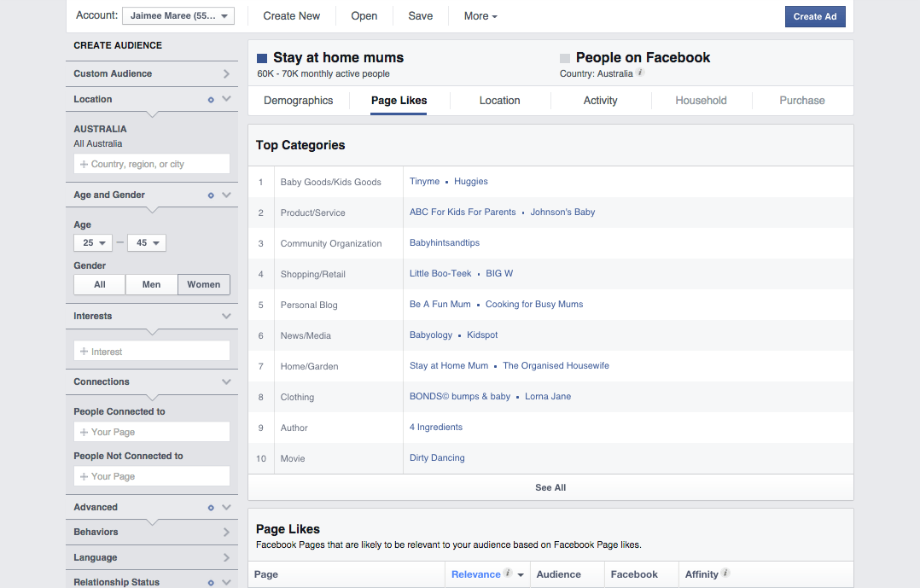The image size is (920, 588).
Task: Collapse the Connections section chevron
Action: click(x=226, y=382)
